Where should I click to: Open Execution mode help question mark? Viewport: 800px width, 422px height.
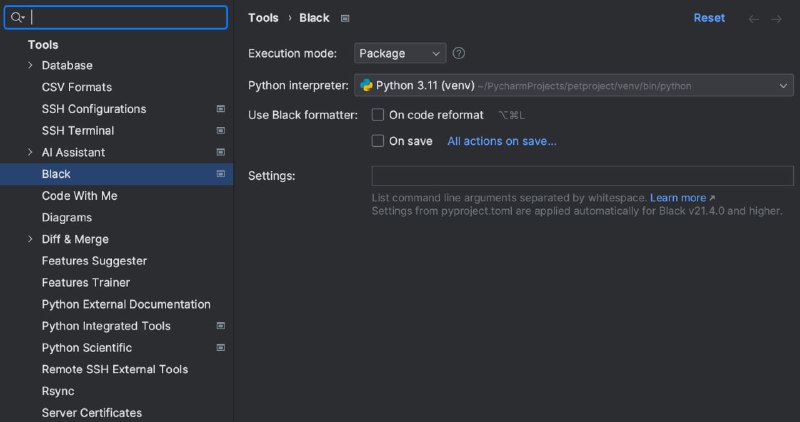459,53
